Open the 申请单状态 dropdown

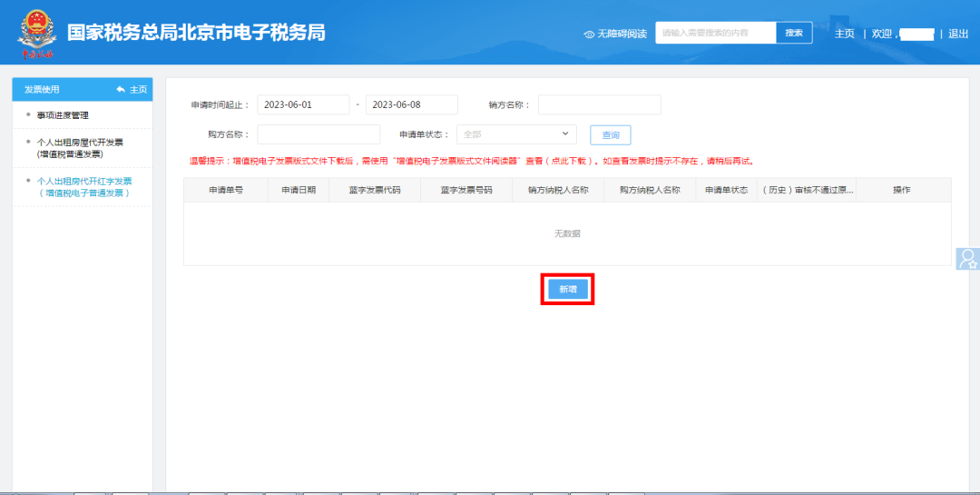(x=516, y=134)
